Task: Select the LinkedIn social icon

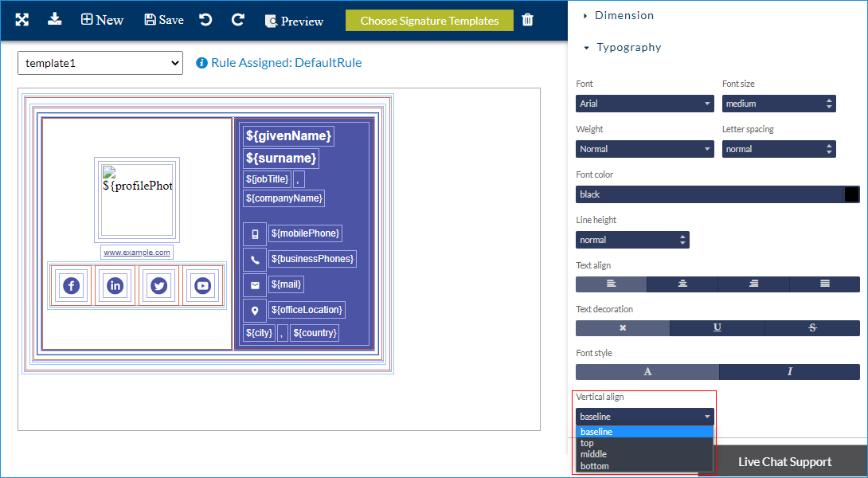Action: (115, 285)
